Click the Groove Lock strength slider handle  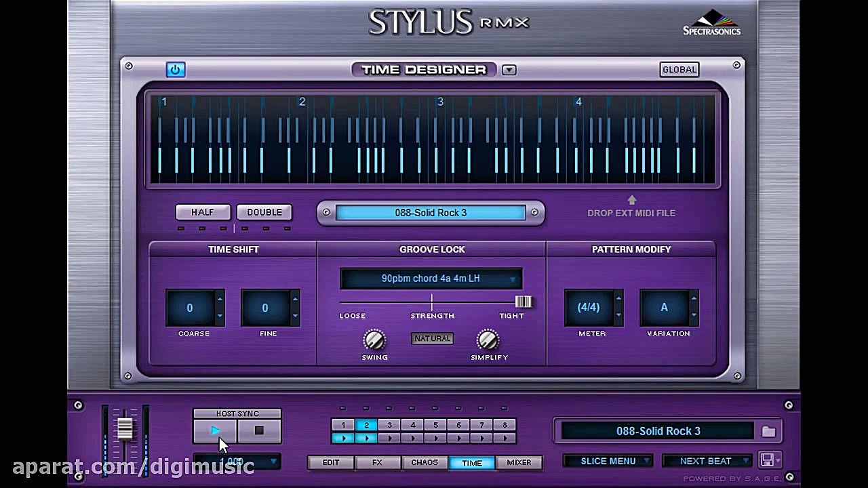click(524, 302)
